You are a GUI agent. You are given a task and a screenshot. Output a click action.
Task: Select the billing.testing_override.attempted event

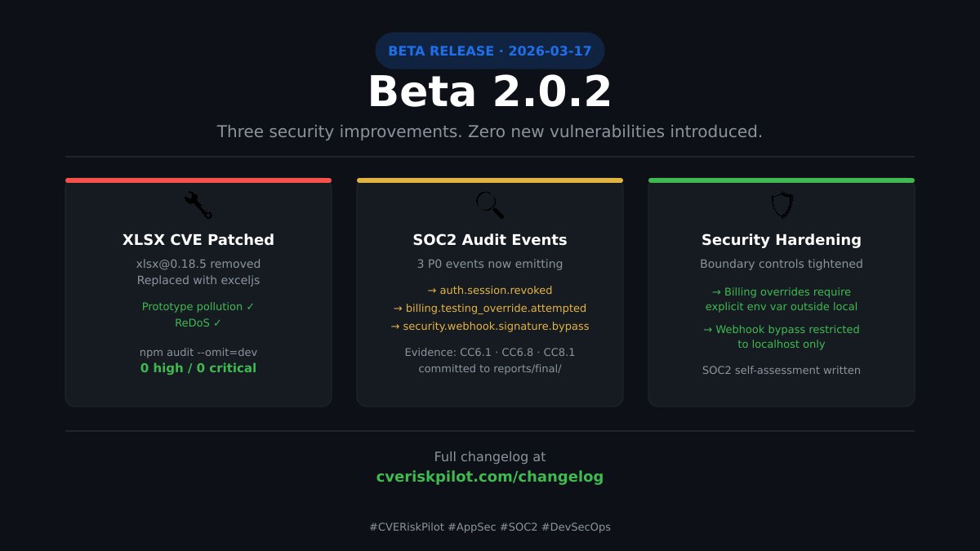pos(490,309)
